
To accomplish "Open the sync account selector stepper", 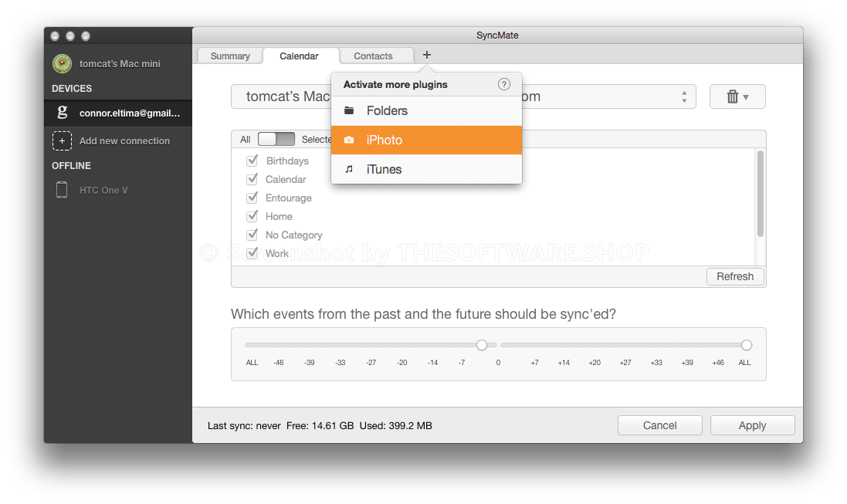I will pyautogui.click(x=683, y=96).
